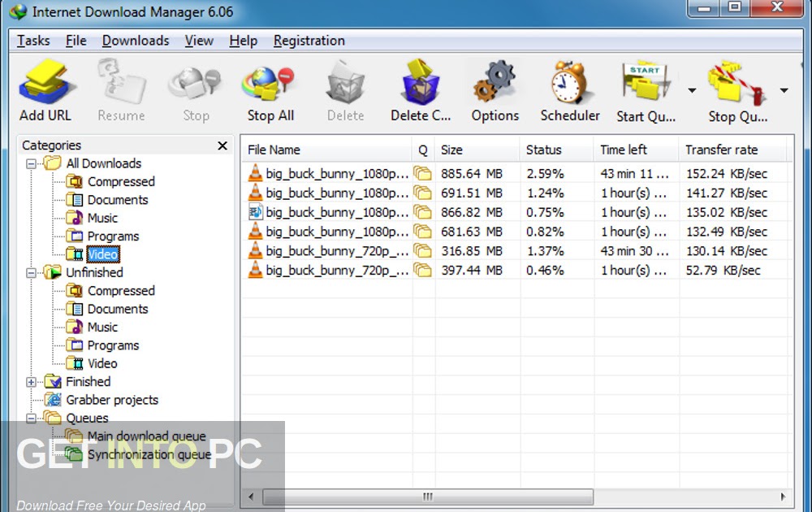812x512 pixels.
Task: Sort by the Q column header
Action: point(423,150)
